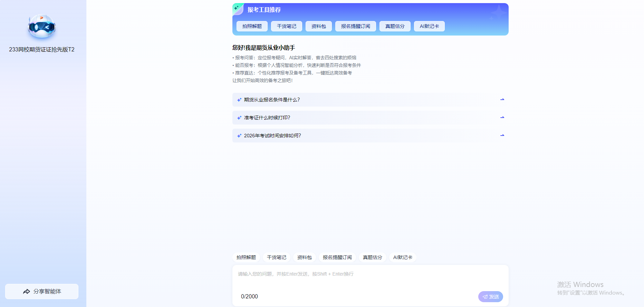Focus the question input field
The image size is (644, 307).
click(371, 278)
